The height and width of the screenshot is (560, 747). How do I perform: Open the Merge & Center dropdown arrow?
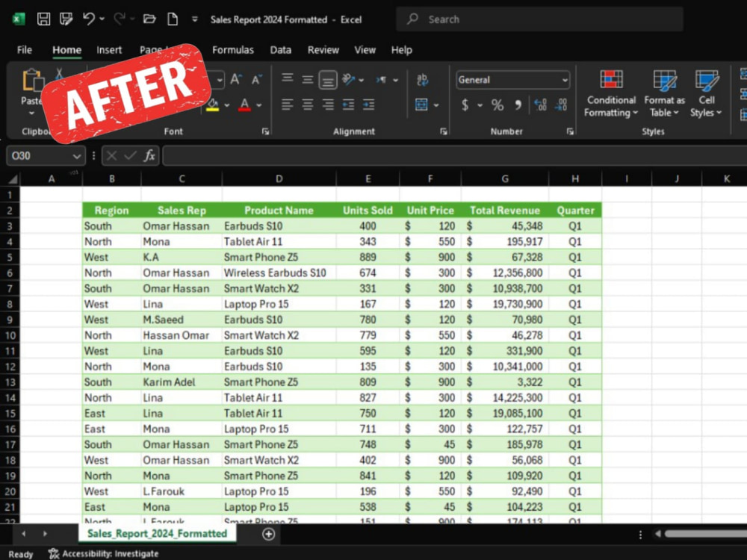click(x=436, y=105)
